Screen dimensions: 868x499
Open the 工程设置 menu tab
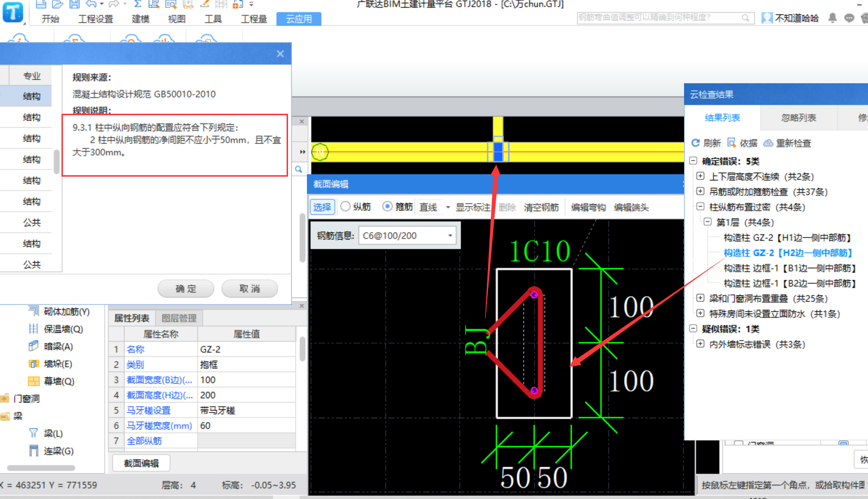click(x=95, y=19)
